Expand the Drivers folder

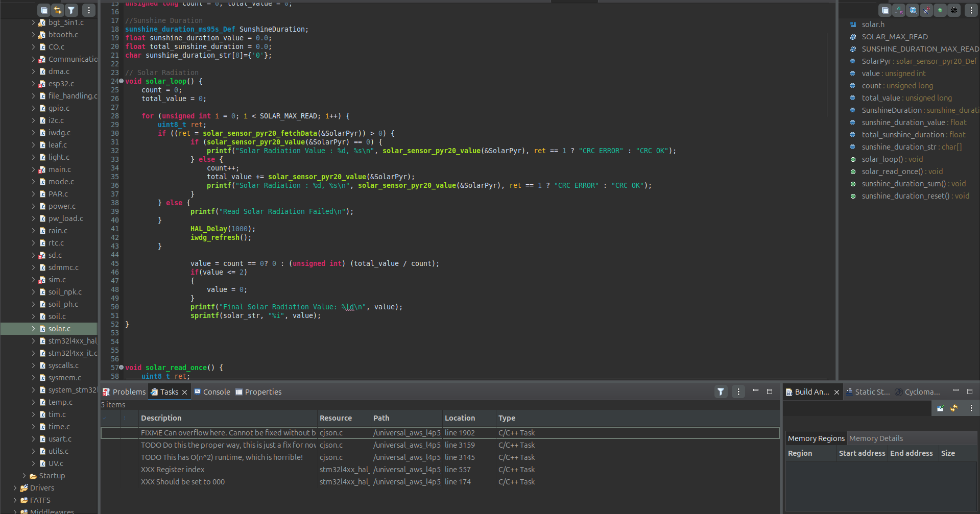point(15,488)
